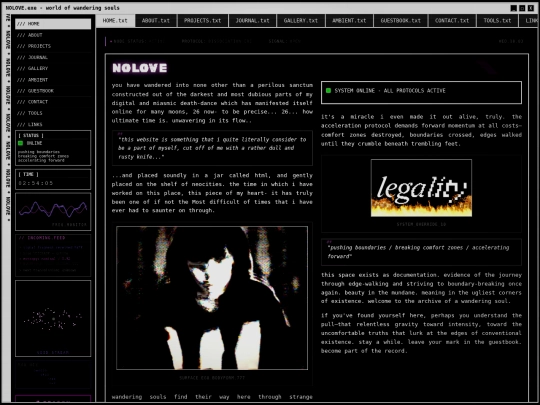Open the dark portrait photo
540x405 pixels.
pos(212,298)
